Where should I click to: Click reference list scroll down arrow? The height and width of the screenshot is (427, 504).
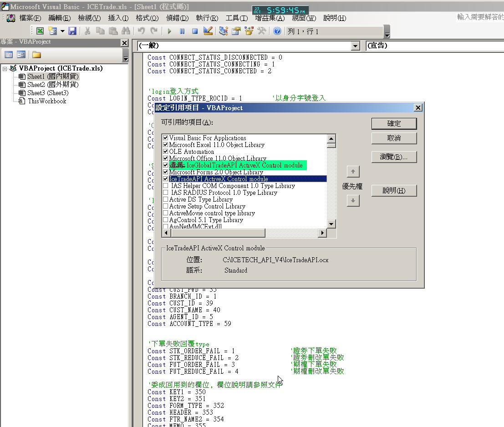[x=331, y=224]
